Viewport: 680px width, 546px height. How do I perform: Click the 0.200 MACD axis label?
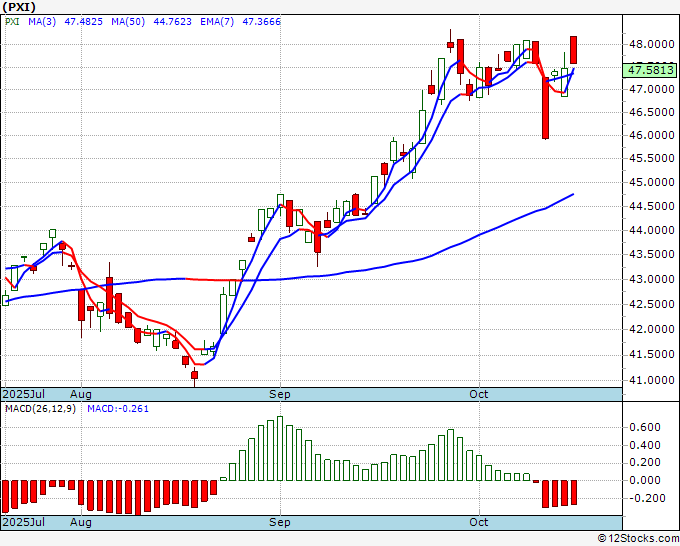(x=645, y=462)
